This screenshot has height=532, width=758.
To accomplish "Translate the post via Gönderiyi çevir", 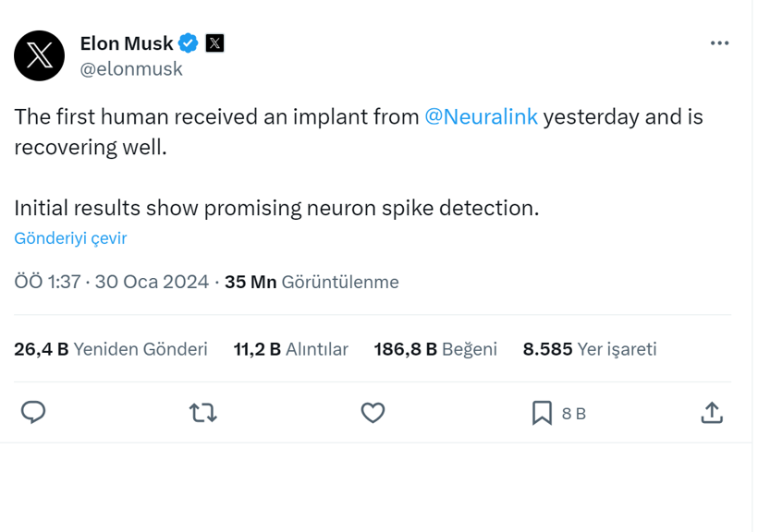I will coord(70,238).
